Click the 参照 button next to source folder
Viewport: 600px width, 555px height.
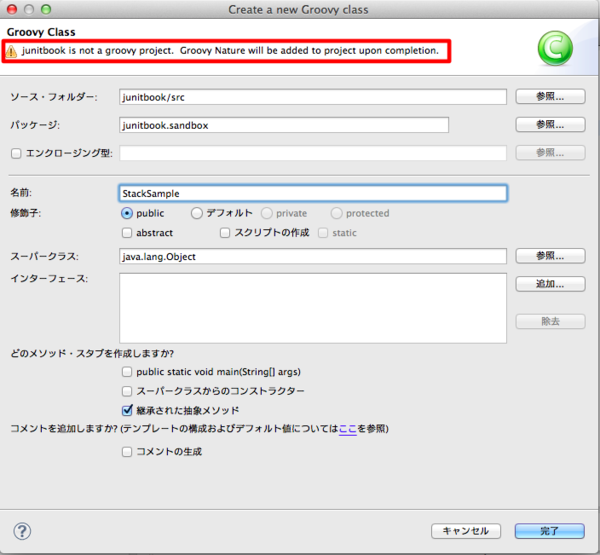550,96
